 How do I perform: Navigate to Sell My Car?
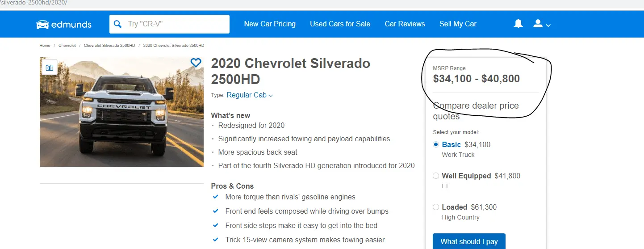[458, 24]
